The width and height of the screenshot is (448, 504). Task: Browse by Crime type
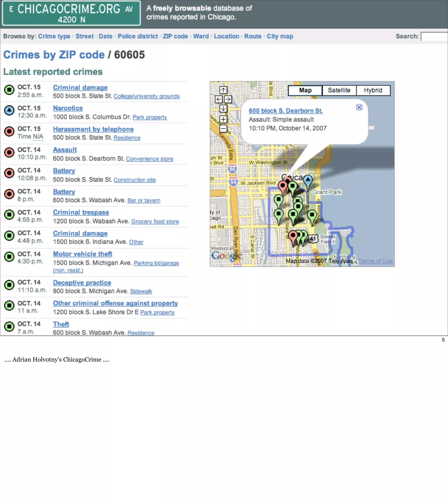pyautogui.click(x=54, y=36)
